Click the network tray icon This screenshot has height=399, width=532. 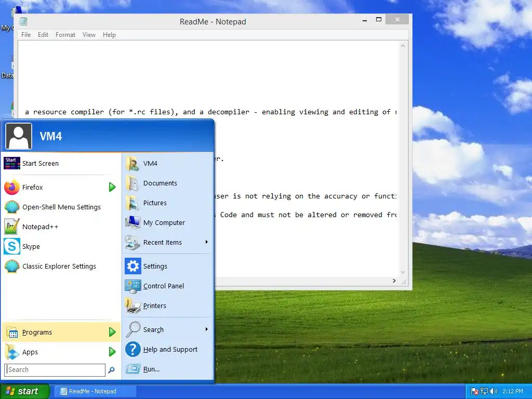click(x=484, y=391)
